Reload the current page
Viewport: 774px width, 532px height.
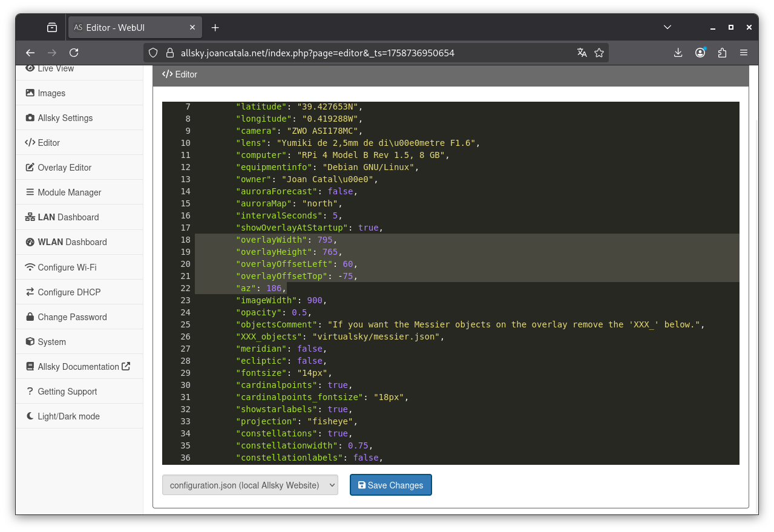click(74, 53)
